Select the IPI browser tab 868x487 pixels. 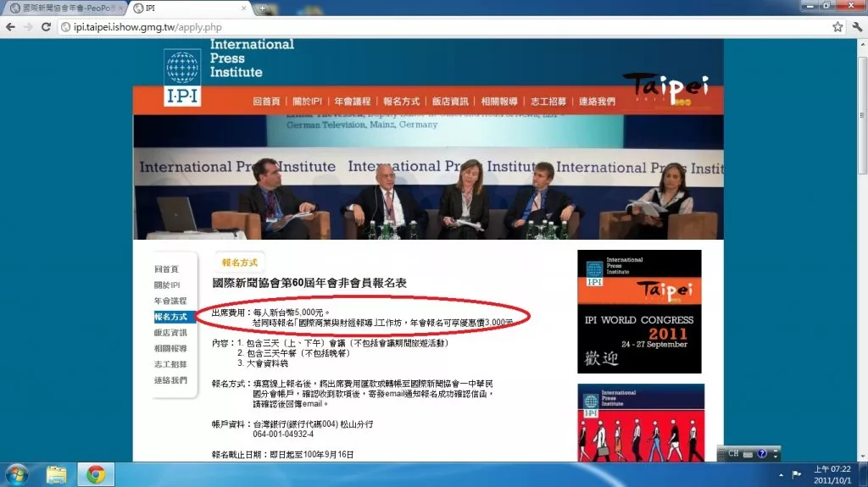[188, 8]
